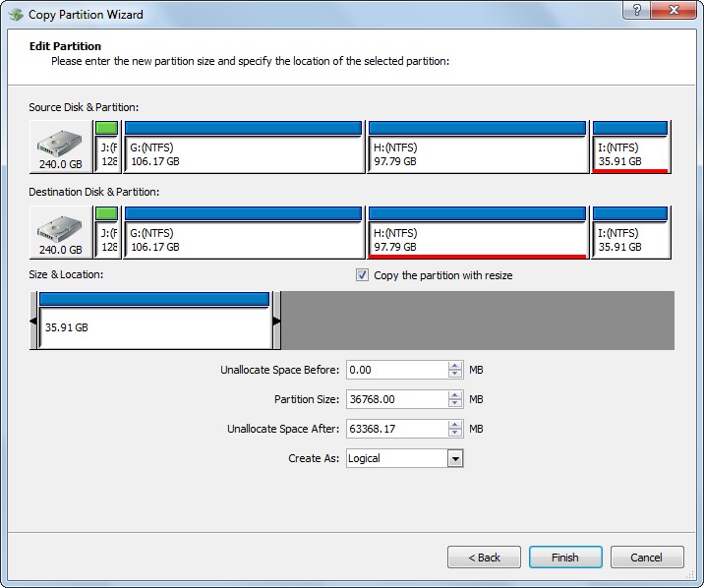Increase Partition Size with up arrow
The image size is (704, 588).
[x=455, y=394]
